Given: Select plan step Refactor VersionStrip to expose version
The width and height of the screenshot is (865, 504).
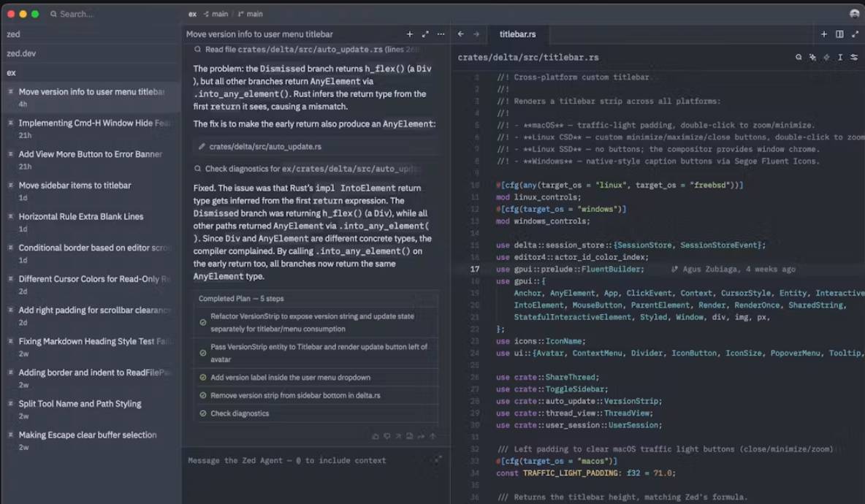Looking at the screenshot, I should 316,323.
